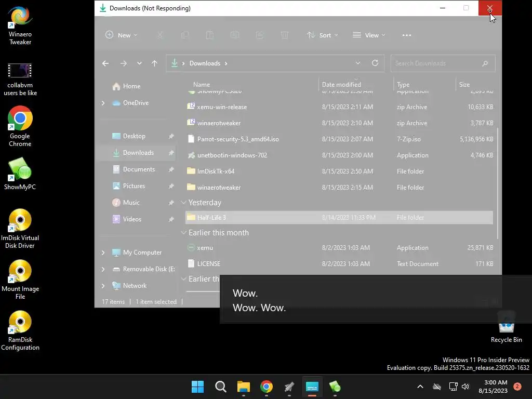Open the Sort dropdown menu
The height and width of the screenshot is (399, 532).
322,35
